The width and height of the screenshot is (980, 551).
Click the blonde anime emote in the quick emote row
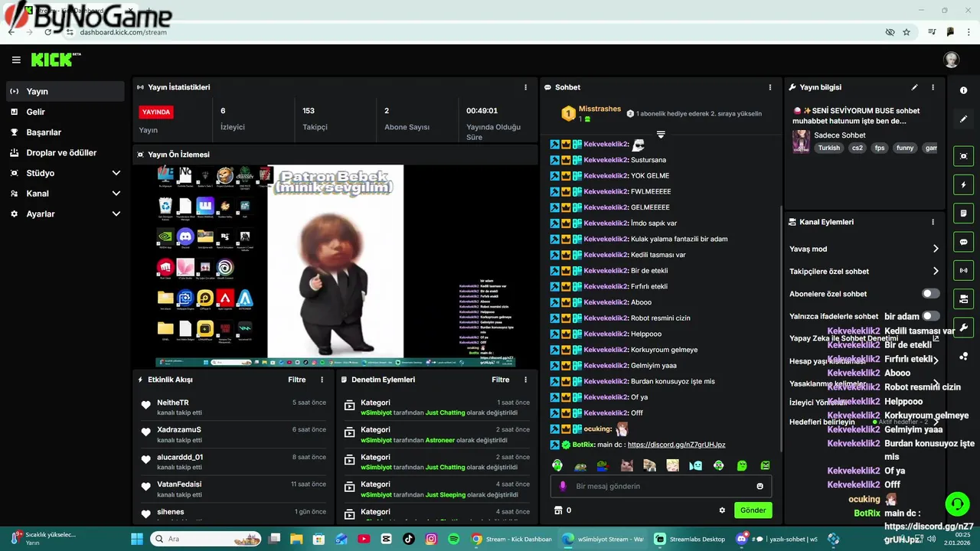tap(672, 465)
